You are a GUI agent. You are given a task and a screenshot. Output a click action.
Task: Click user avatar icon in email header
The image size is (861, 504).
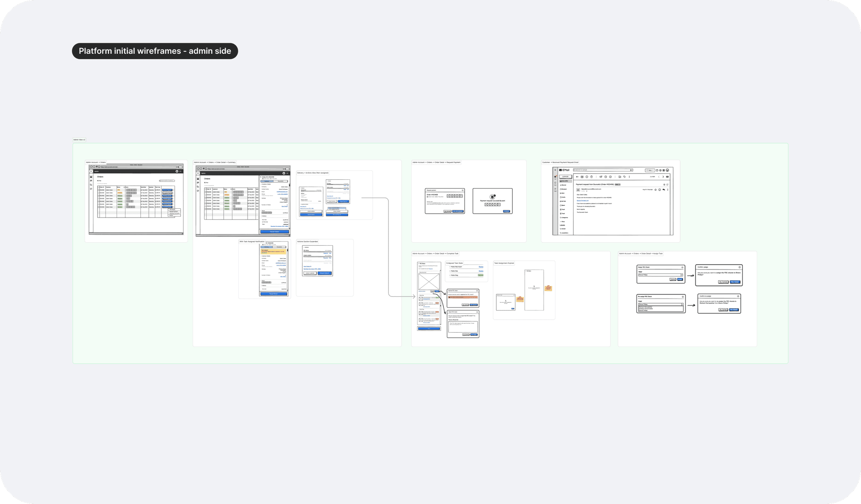pyautogui.click(x=667, y=170)
